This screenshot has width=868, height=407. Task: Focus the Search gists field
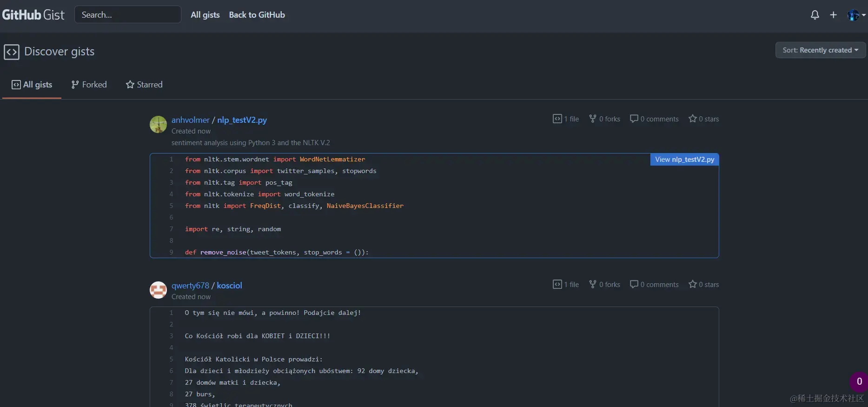[128, 14]
